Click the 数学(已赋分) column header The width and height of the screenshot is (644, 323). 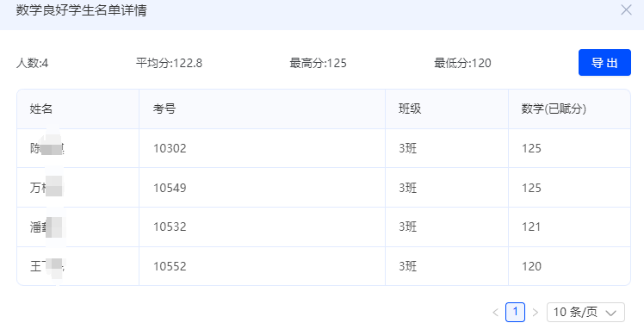pyautogui.click(x=554, y=109)
